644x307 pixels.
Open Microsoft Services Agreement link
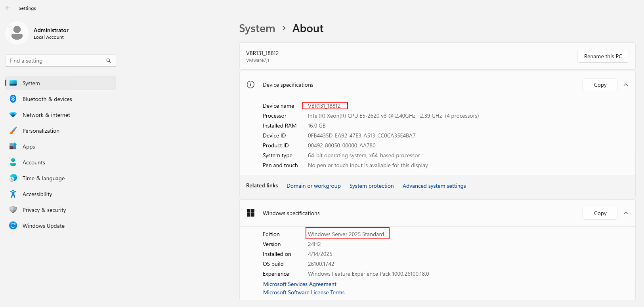[x=300, y=284]
